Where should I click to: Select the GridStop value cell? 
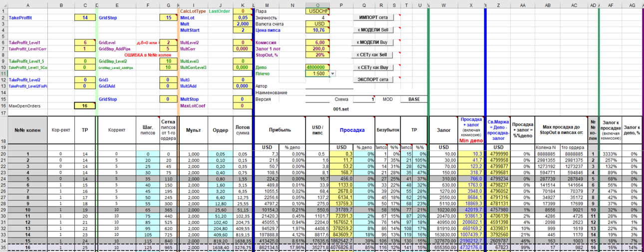click(168, 99)
